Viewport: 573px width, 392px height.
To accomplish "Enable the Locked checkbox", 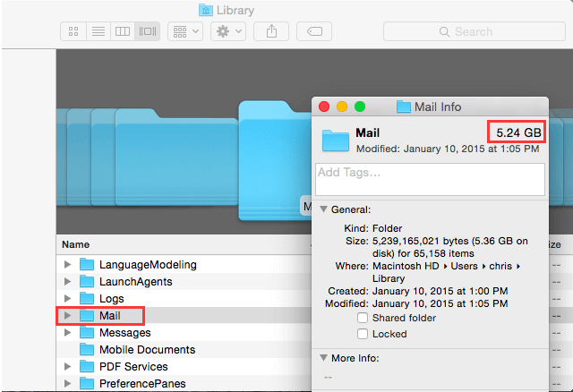I will pyautogui.click(x=363, y=334).
